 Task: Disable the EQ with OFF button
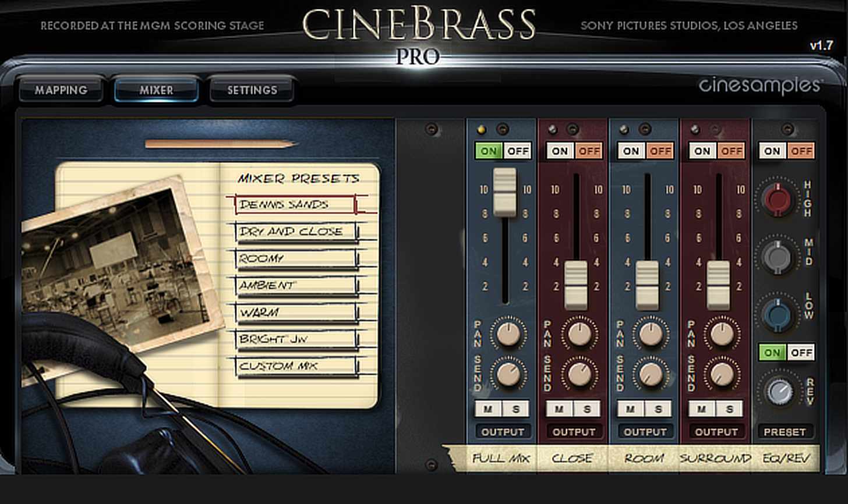click(801, 151)
